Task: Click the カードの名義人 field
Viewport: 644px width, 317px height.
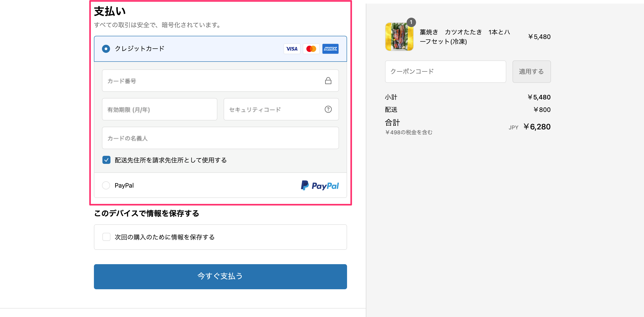Action: click(220, 138)
